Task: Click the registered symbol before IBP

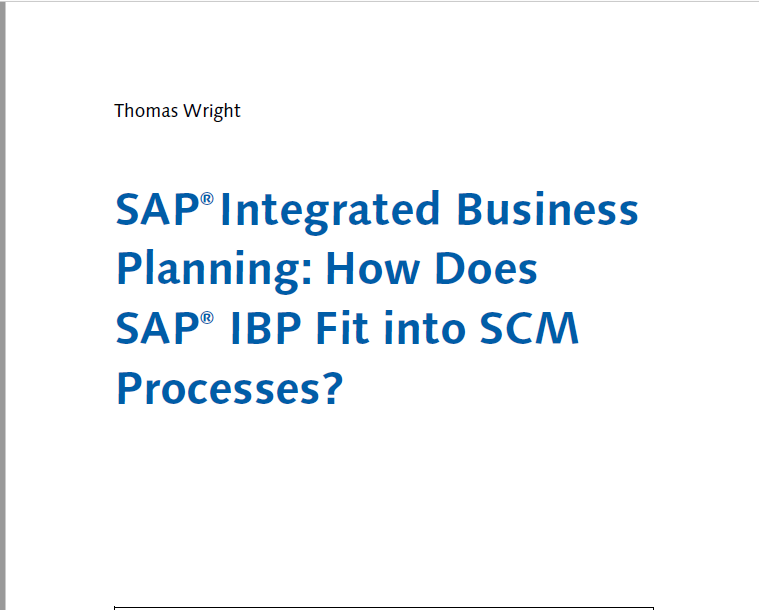Action: (207, 318)
